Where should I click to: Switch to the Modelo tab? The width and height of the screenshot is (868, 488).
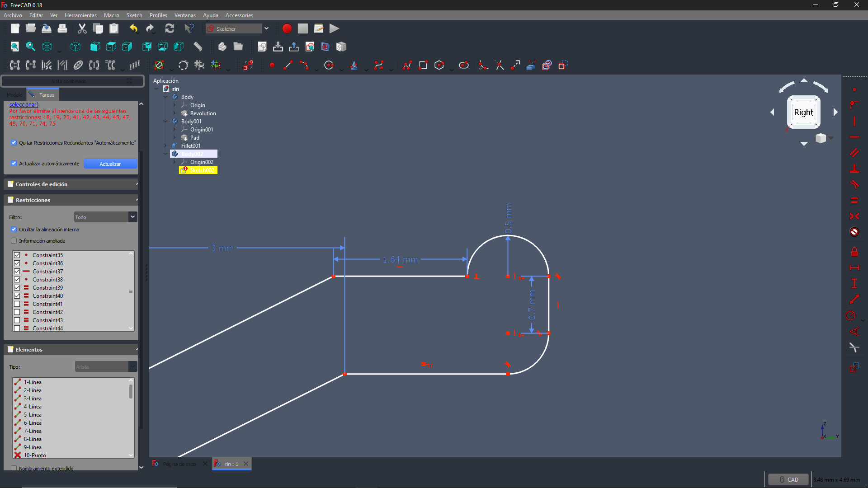pos(14,95)
